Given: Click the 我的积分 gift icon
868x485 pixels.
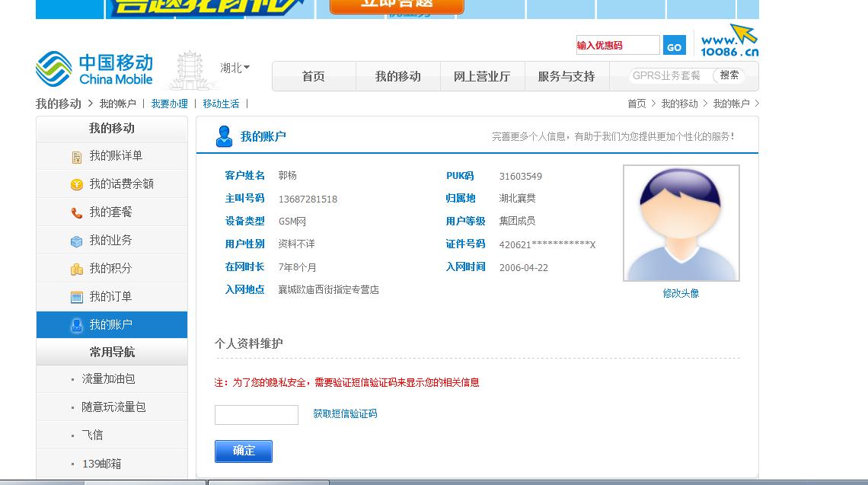Looking at the screenshot, I should pos(77,269).
